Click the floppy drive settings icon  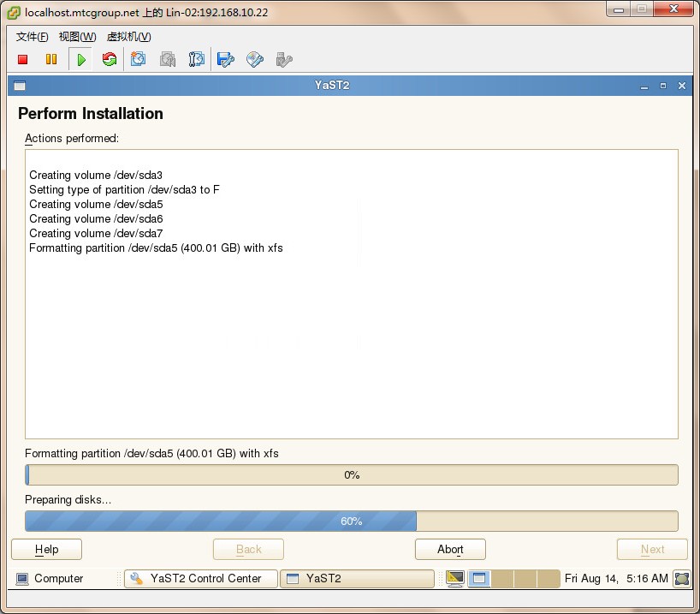(225, 59)
